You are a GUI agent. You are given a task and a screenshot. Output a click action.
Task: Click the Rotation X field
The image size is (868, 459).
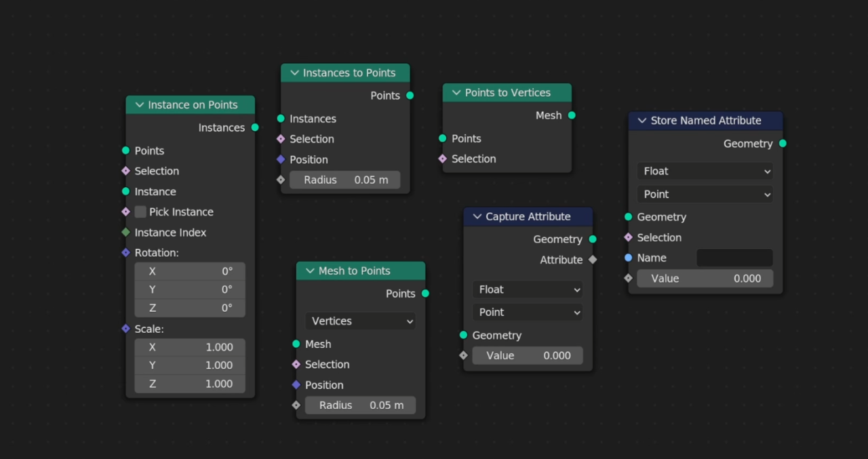click(190, 271)
